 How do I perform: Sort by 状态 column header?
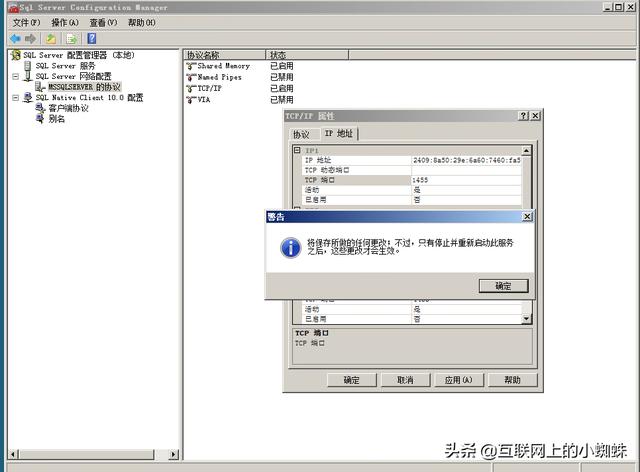pos(307,55)
